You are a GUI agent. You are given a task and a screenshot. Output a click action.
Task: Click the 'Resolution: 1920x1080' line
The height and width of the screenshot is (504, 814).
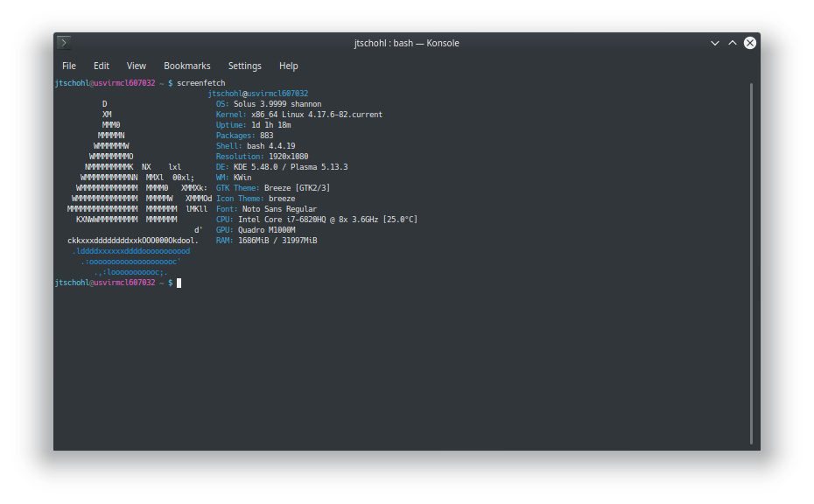click(263, 157)
